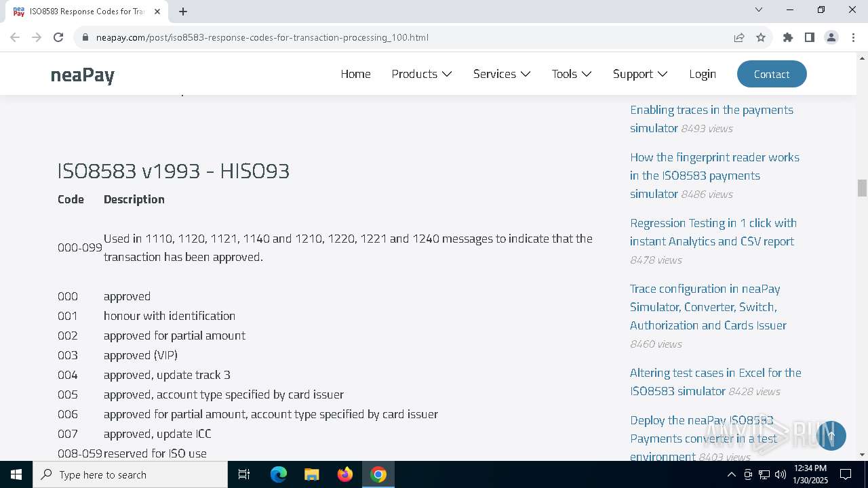Open File Explorer from taskbar
This screenshot has width=868, height=488.
tap(311, 474)
